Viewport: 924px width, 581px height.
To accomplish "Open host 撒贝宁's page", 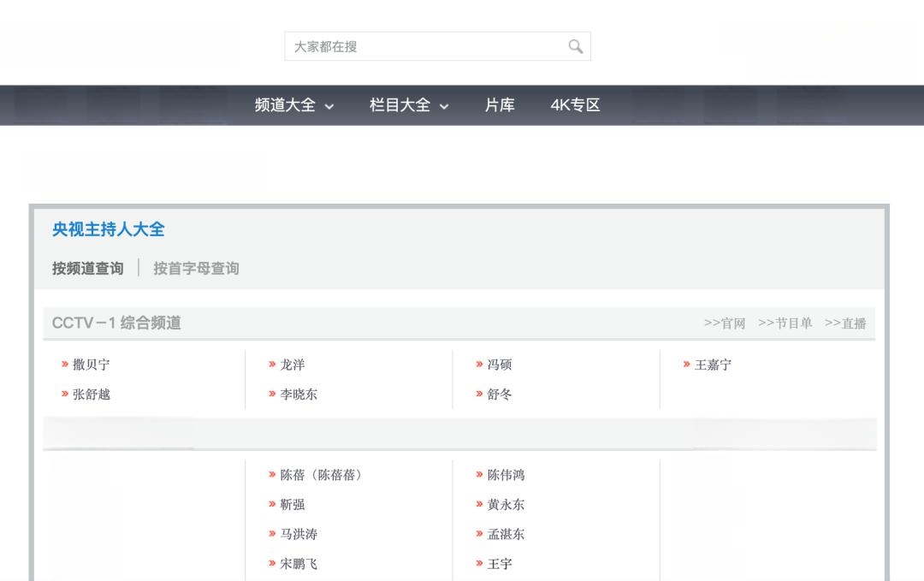I will (92, 365).
